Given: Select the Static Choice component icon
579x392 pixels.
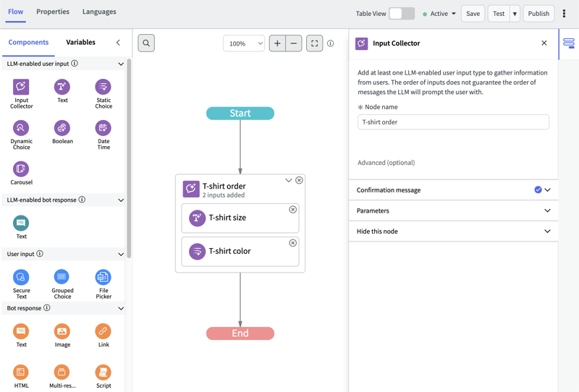Looking at the screenshot, I should pyautogui.click(x=103, y=87).
